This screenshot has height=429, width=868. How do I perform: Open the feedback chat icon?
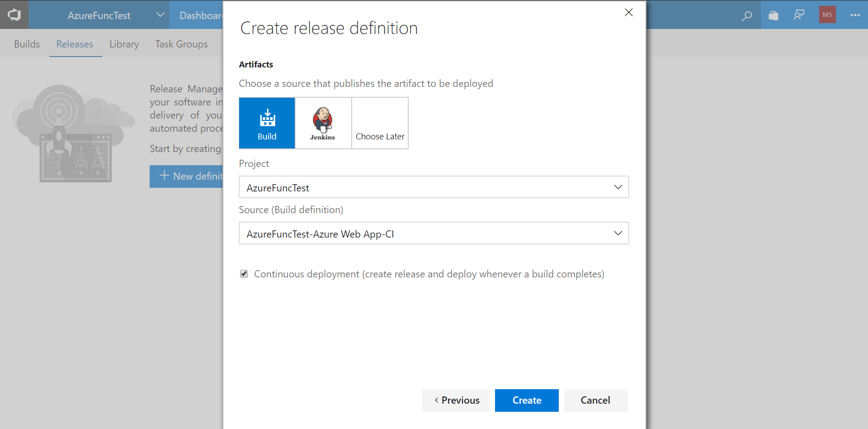pyautogui.click(x=799, y=15)
